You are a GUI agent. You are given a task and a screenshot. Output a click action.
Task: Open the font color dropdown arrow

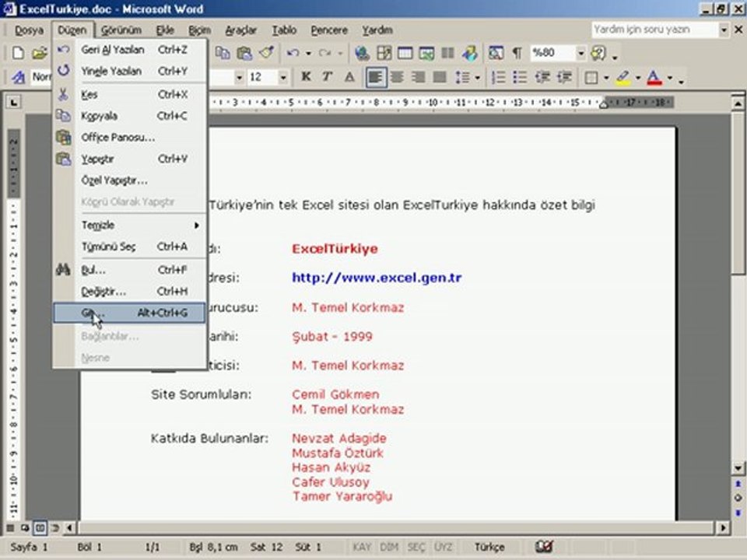pyautogui.click(x=670, y=78)
